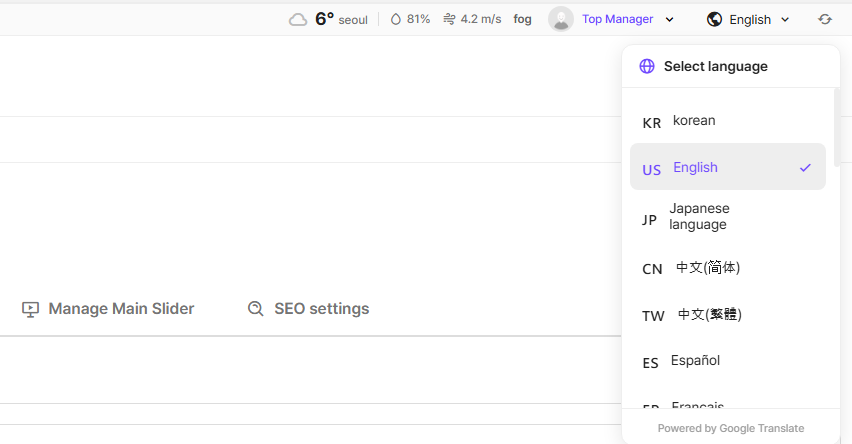Click the globe icon beside English

point(714,19)
